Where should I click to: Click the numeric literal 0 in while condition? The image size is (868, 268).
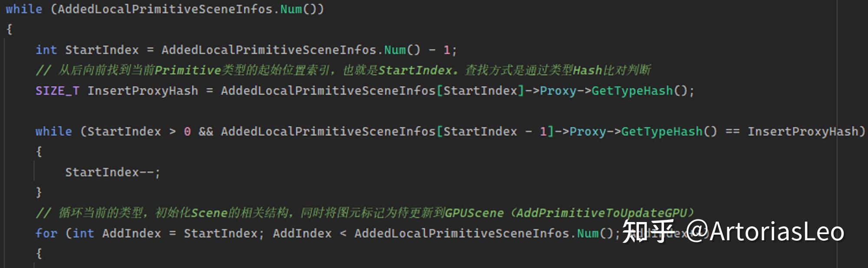(187, 131)
